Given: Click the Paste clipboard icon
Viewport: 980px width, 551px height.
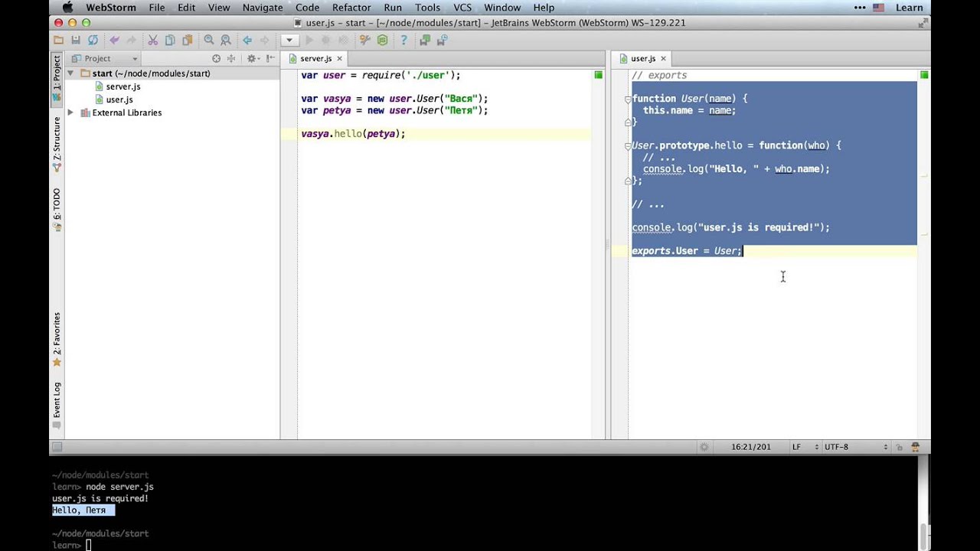Looking at the screenshot, I should click(x=187, y=40).
